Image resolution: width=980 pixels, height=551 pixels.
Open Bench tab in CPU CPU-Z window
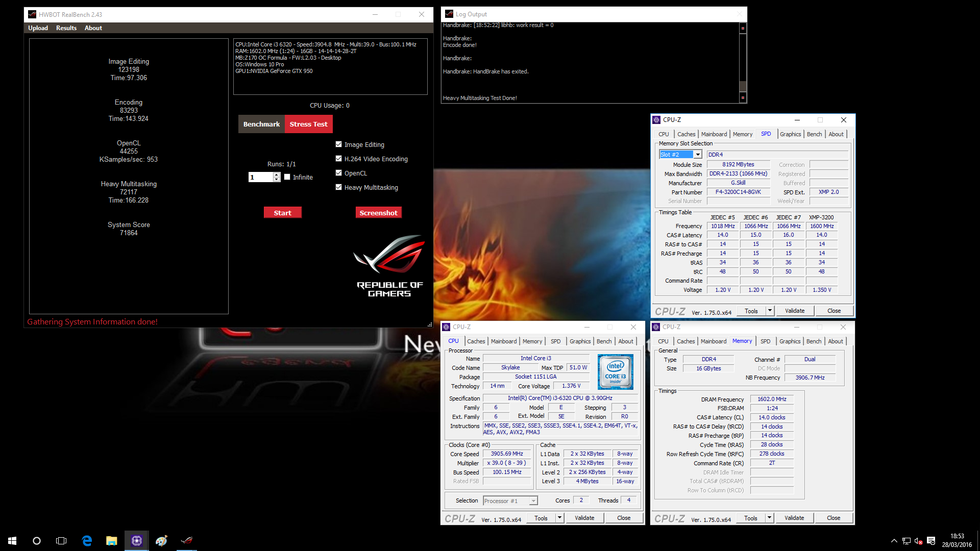604,341
